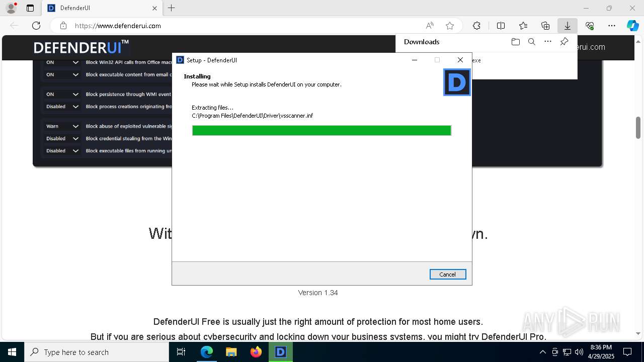Open Task View on the taskbar
The height and width of the screenshot is (362, 644).
pyautogui.click(x=181, y=352)
